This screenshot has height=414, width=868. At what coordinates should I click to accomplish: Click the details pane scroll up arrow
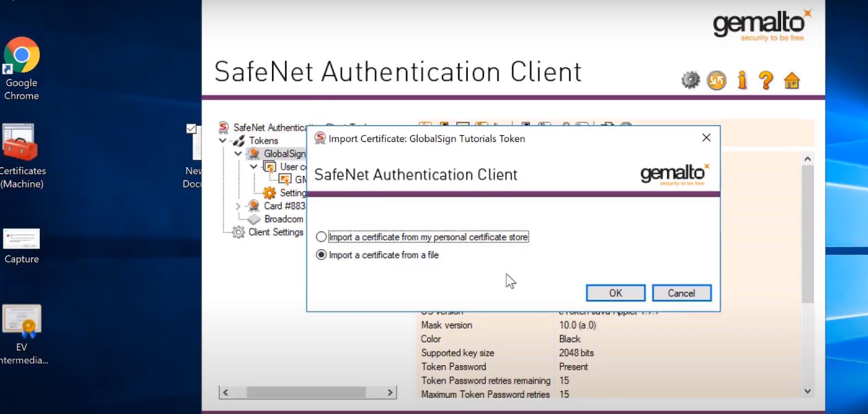pyautogui.click(x=807, y=159)
